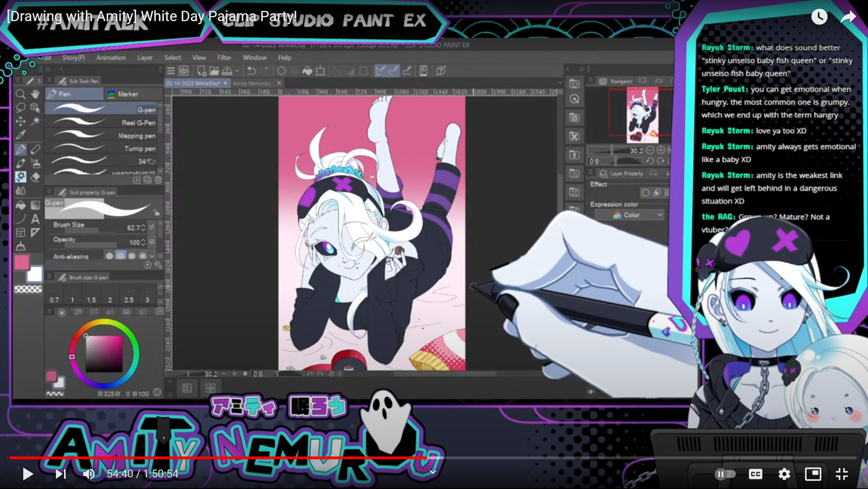
Task: Open the Filter menu
Action: pos(224,58)
